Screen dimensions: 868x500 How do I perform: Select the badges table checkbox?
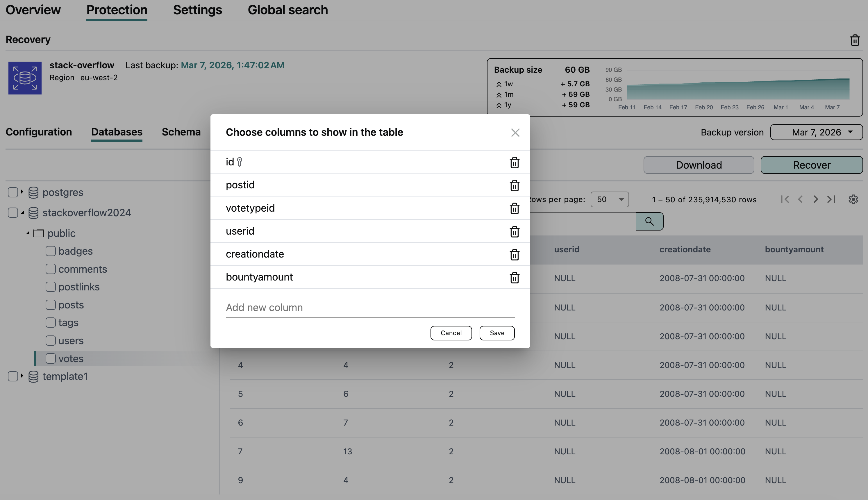click(x=51, y=251)
